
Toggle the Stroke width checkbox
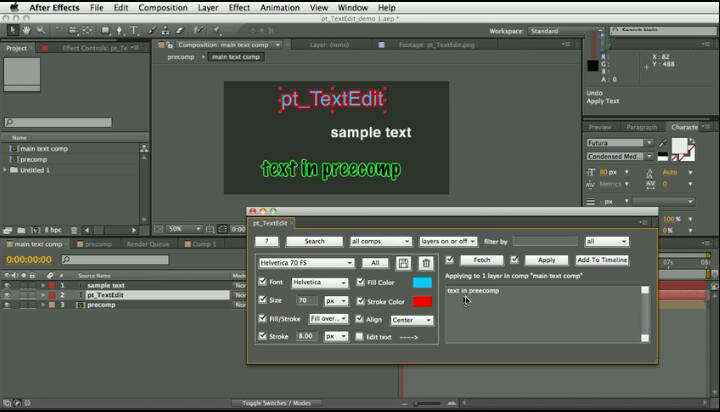[262, 336]
